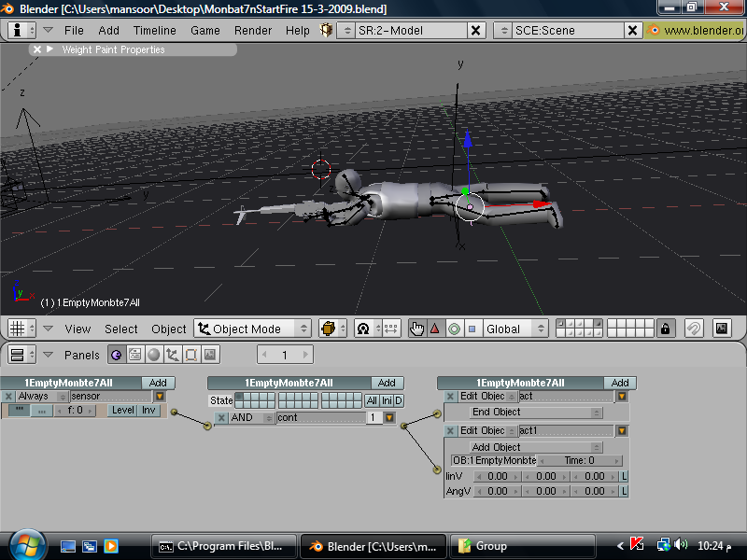This screenshot has width=747, height=560.
Task: Delete the AND controller with X
Action: coord(221,417)
